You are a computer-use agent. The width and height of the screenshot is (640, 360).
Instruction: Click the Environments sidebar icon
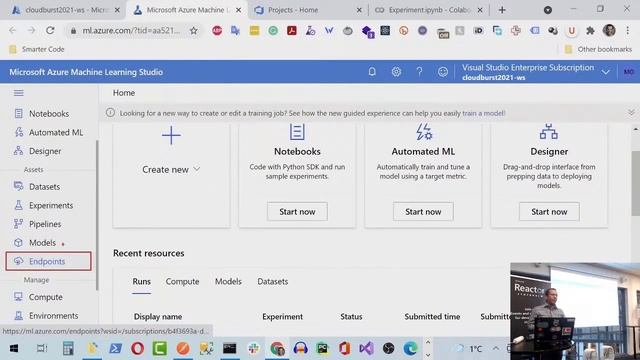point(18,315)
